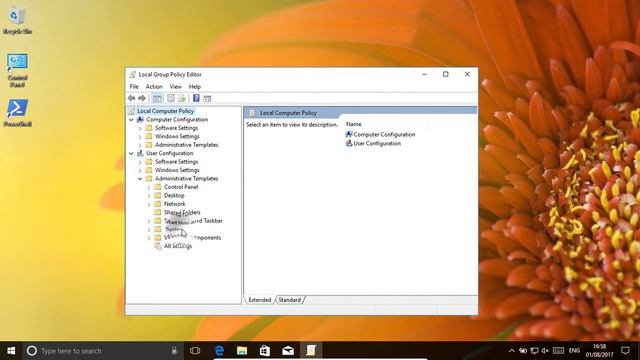Open the Action Center notification icon
Image resolution: width=640 pixels, height=360 pixels.
[625, 351]
